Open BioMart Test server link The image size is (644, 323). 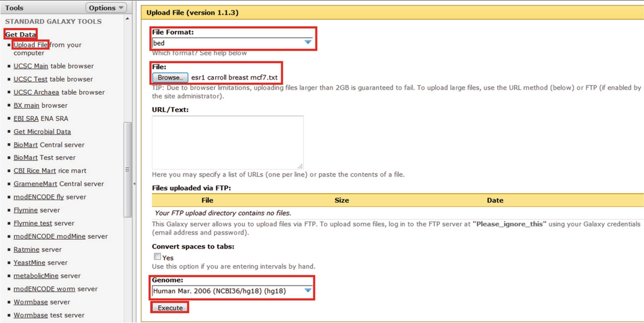(26, 158)
